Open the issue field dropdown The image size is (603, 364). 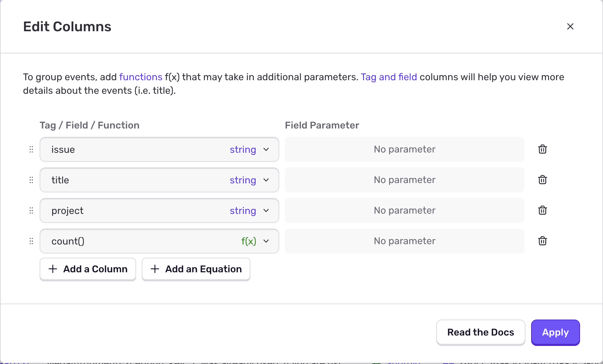(x=159, y=149)
